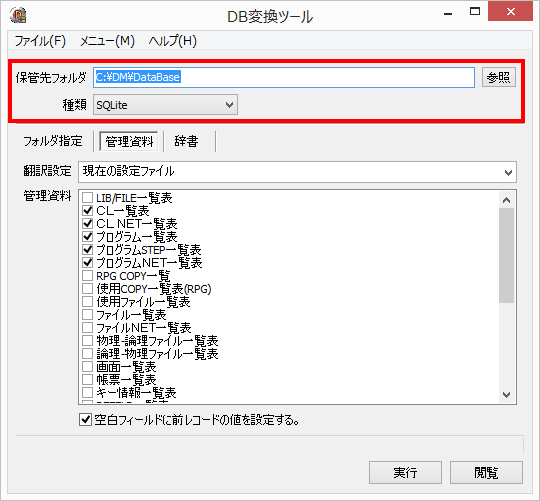Click the 閲覧 button
This screenshot has height=501, width=540.
point(486,472)
